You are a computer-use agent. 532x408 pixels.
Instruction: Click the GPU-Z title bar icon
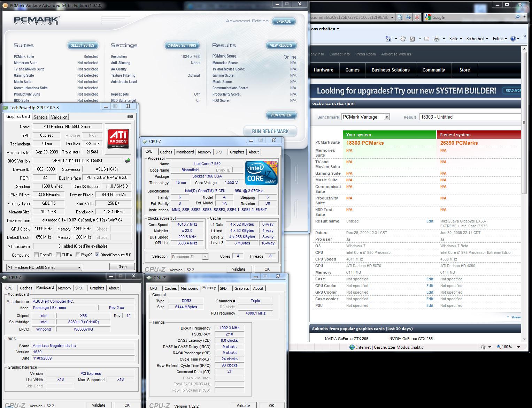5,108
